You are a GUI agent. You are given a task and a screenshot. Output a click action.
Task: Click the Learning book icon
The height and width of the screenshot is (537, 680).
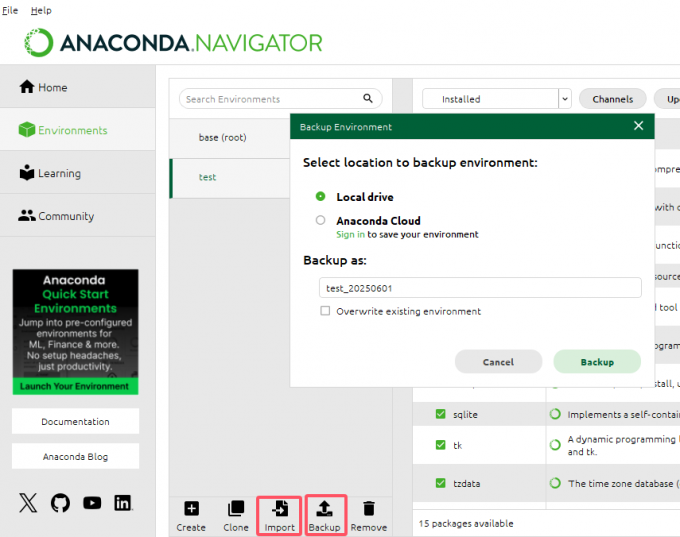tap(27, 172)
